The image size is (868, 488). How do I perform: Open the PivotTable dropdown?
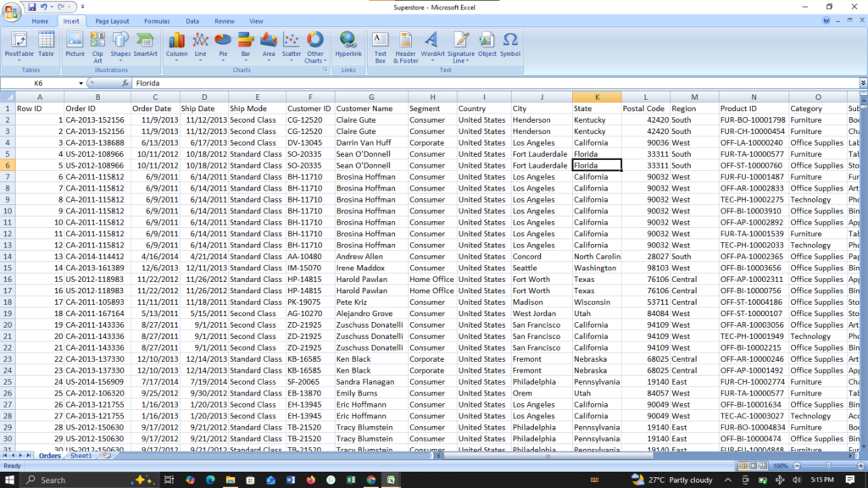pyautogui.click(x=19, y=60)
